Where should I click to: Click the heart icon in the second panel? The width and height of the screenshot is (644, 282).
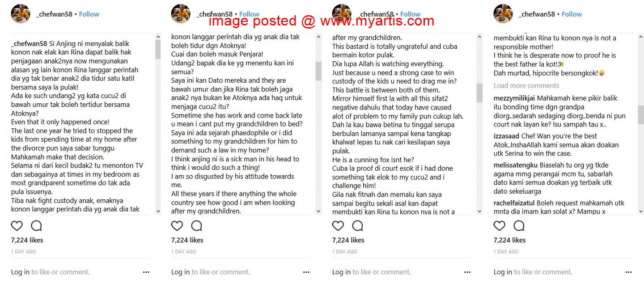tap(177, 226)
